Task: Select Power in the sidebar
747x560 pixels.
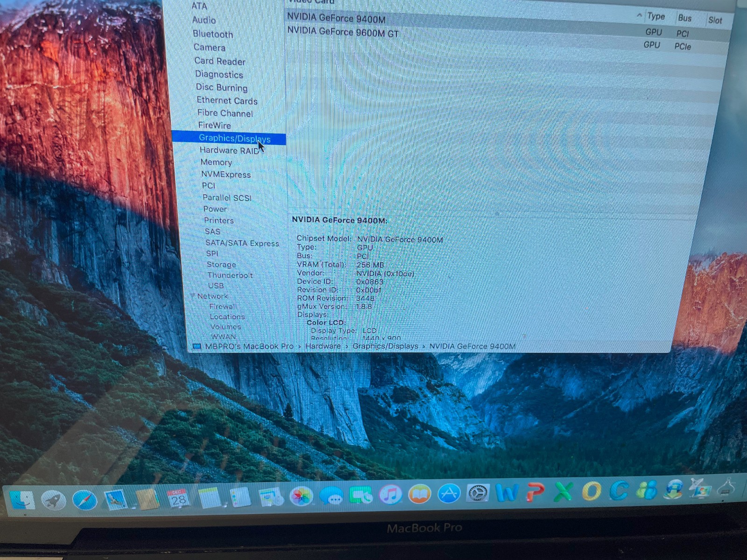Action: (x=215, y=209)
